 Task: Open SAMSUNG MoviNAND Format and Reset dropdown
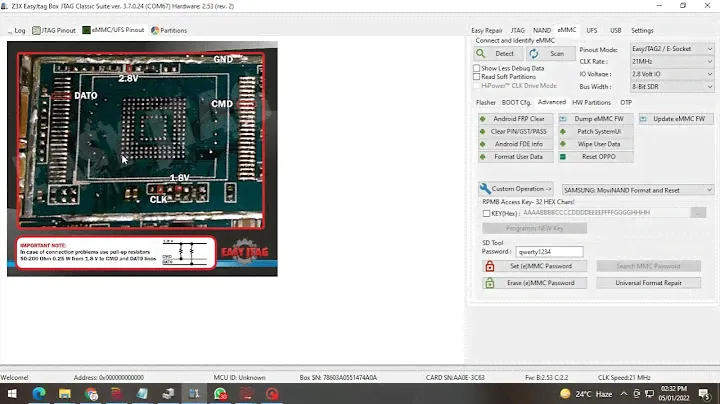(637, 190)
